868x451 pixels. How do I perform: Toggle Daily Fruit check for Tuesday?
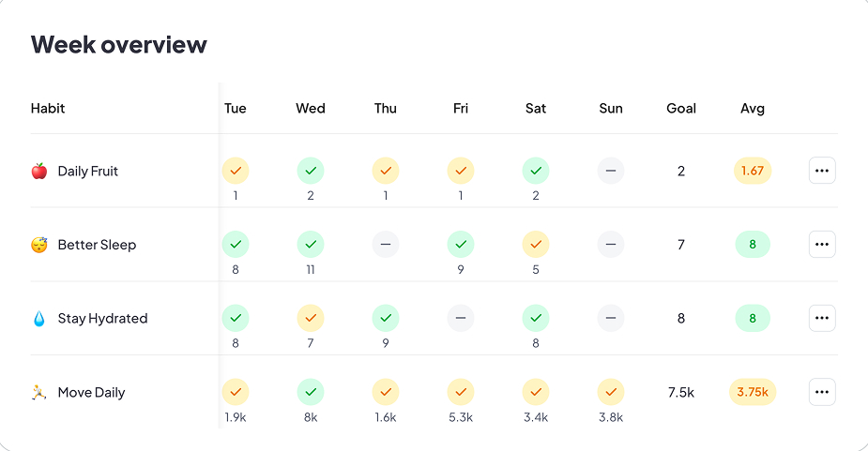click(x=236, y=171)
